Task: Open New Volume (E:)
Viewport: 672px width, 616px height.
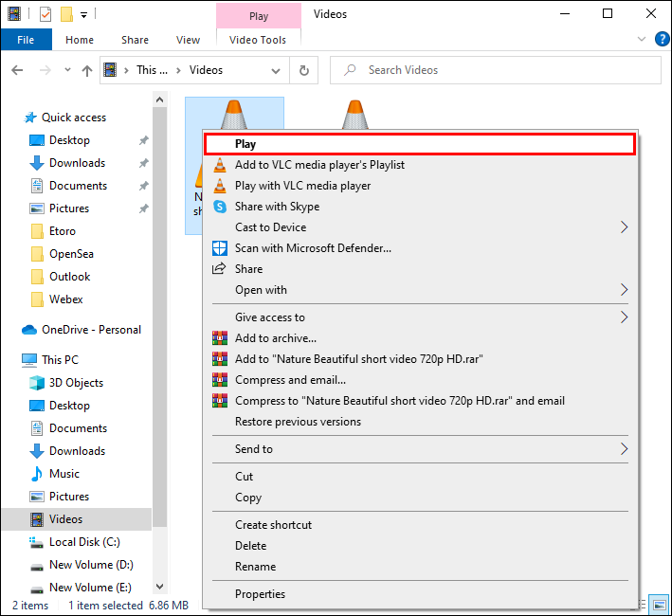Action: 90,587
